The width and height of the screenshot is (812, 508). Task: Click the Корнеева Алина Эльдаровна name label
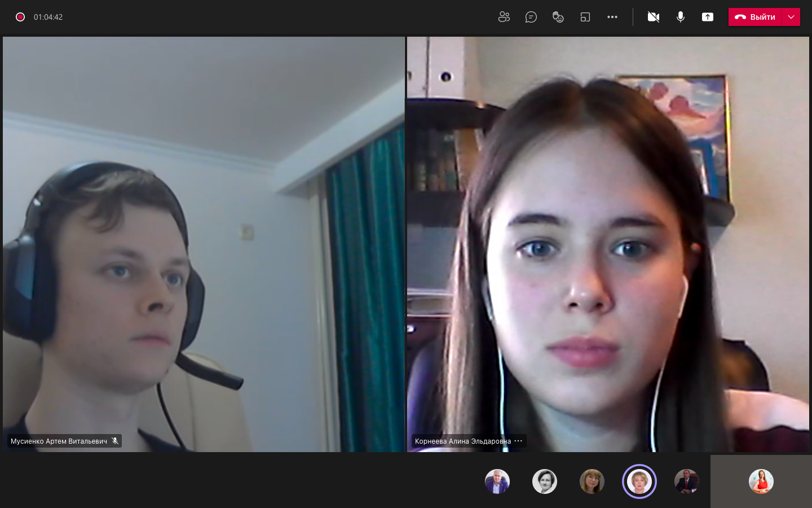coord(462,441)
